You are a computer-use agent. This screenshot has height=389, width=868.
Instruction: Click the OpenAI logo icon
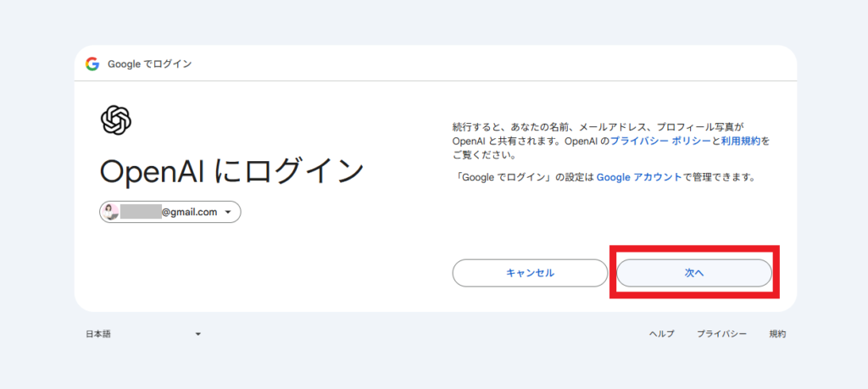point(115,119)
